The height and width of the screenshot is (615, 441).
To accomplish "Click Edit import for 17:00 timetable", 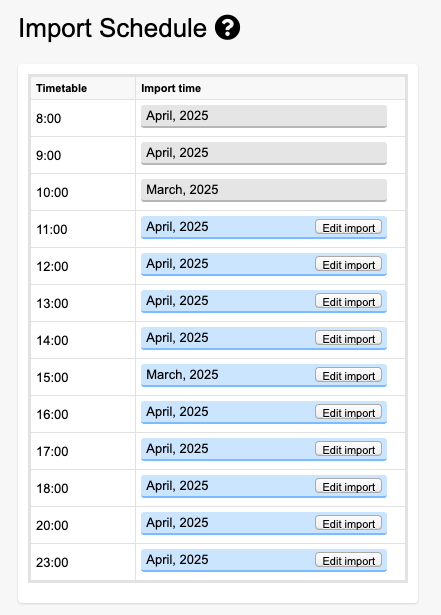I will tap(348, 449).
